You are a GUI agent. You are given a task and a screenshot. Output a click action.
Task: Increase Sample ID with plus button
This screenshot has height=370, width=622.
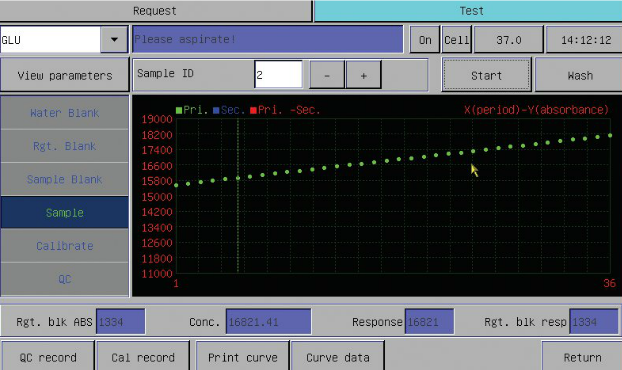click(x=363, y=75)
